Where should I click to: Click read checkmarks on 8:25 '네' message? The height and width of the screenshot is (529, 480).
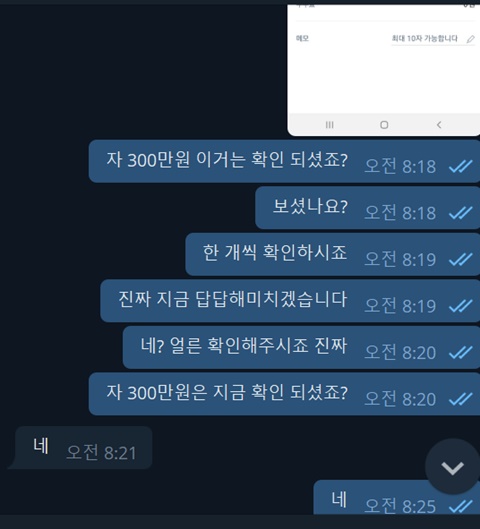coord(461,506)
